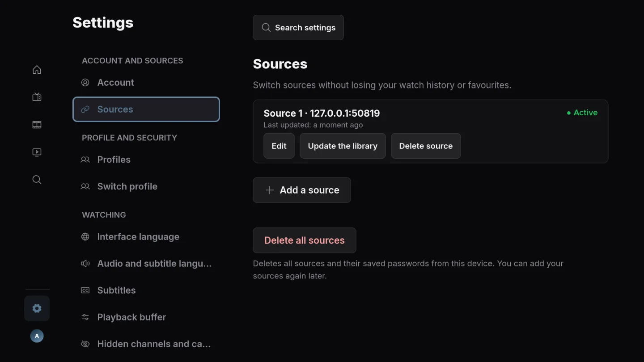Screen dimensions: 644x362
Task: Edit Source 1
Action: pos(279,146)
